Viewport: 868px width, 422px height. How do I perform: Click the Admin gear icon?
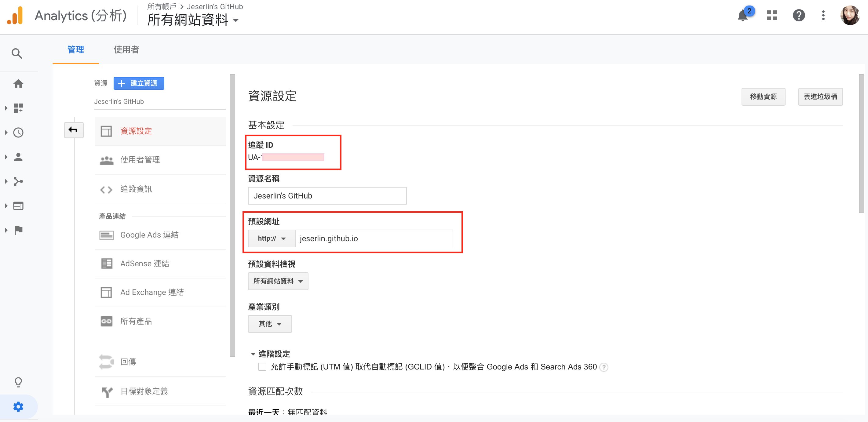click(18, 406)
